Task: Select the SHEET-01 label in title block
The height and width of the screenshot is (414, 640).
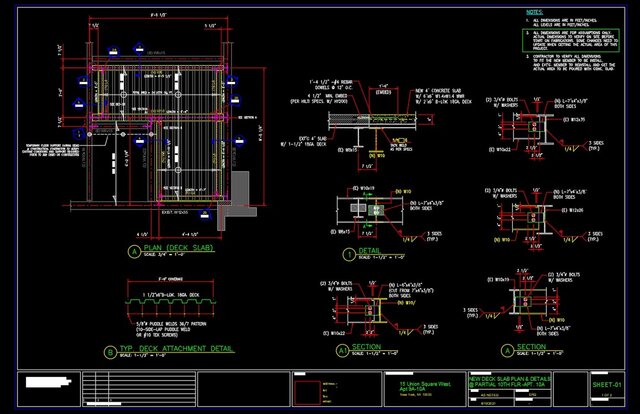Action: 607,385
